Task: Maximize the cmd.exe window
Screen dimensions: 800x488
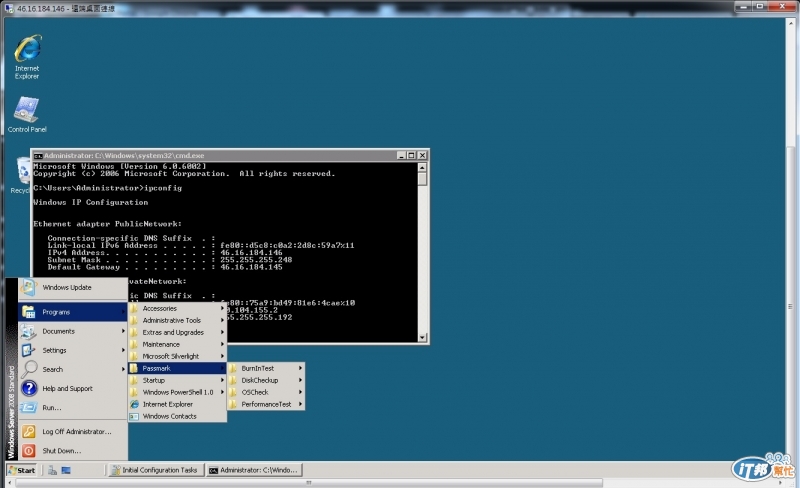Action: point(411,155)
